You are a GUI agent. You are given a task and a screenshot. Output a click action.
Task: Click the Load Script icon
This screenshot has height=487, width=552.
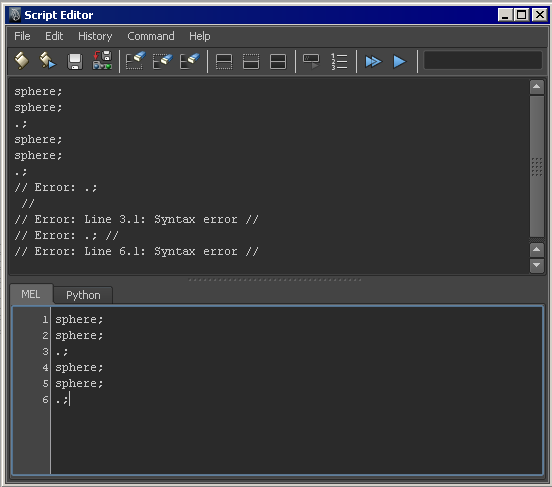coord(21,61)
